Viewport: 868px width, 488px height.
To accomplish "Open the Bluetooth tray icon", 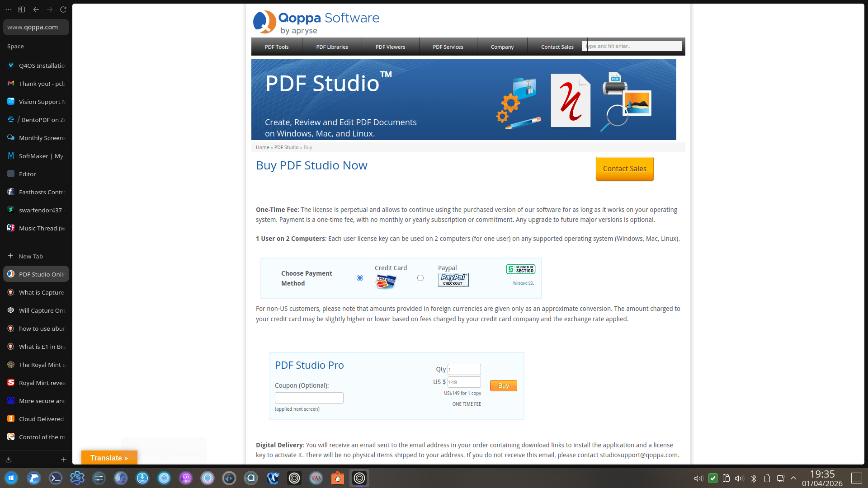I will pyautogui.click(x=754, y=478).
